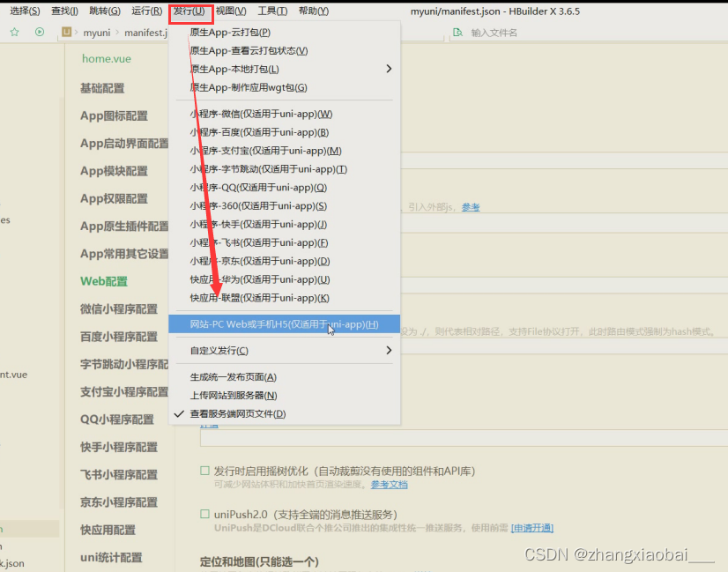Open the 参考 link near 引入外部js
The image size is (728, 572).
click(471, 207)
